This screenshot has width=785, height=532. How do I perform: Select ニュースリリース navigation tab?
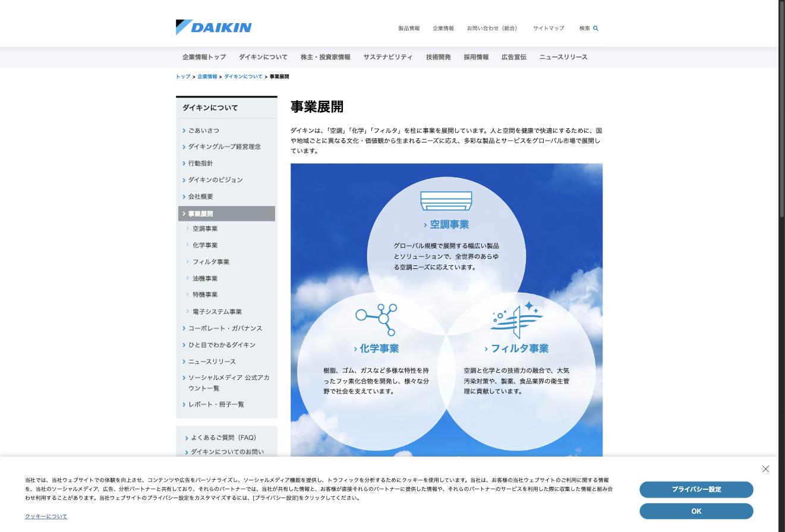(563, 57)
